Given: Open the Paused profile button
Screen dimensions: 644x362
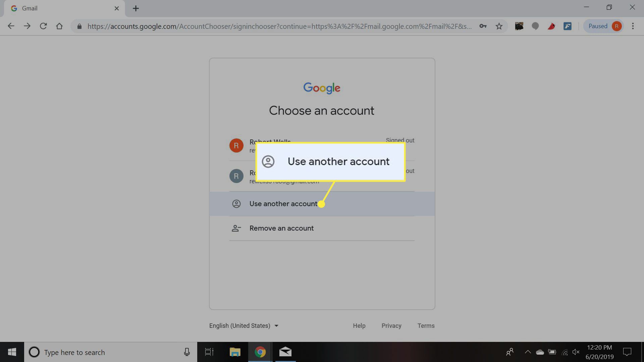Looking at the screenshot, I should 604,26.
